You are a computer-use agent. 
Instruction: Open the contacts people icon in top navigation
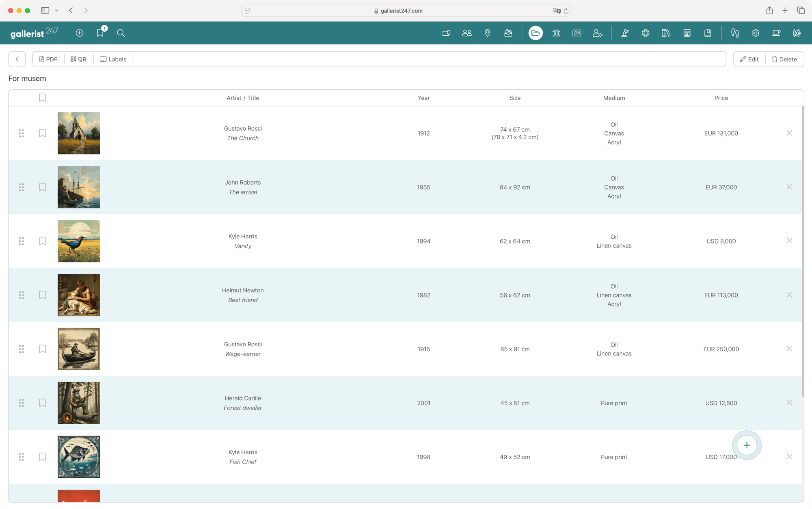click(x=467, y=33)
